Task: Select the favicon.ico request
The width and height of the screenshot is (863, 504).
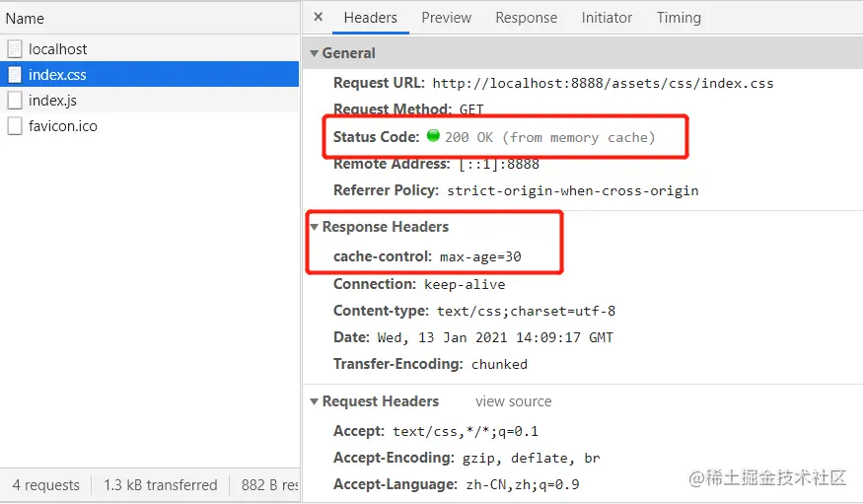Action: 150,126
